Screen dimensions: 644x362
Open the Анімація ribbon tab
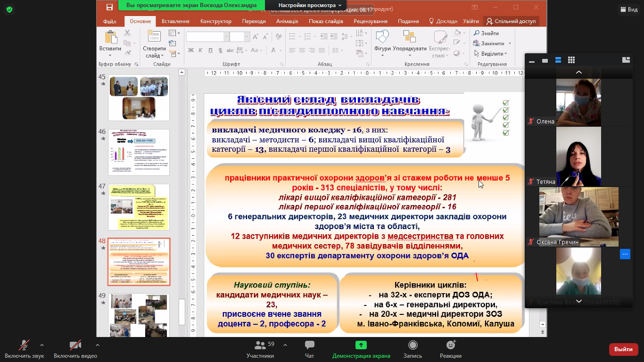[x=287, y=21]
